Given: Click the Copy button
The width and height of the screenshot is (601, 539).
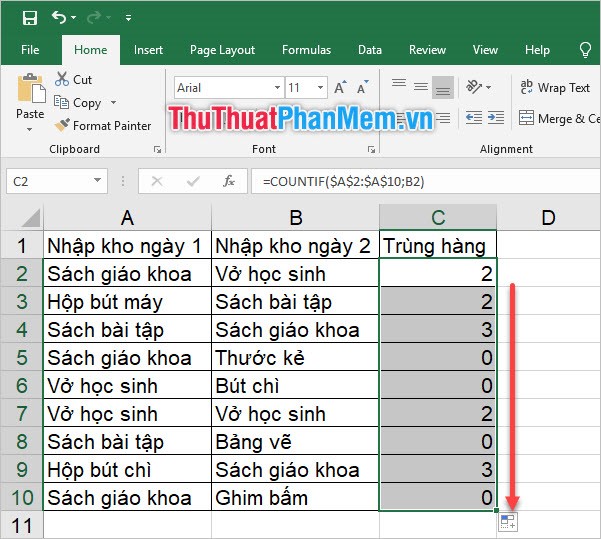Looking at the screenshot, I should (77, 102).
